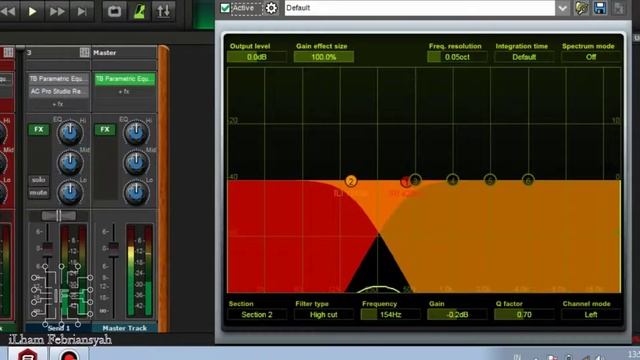
Task: Click Lo EQ knob on Master
Action: (x=136, y=193)
